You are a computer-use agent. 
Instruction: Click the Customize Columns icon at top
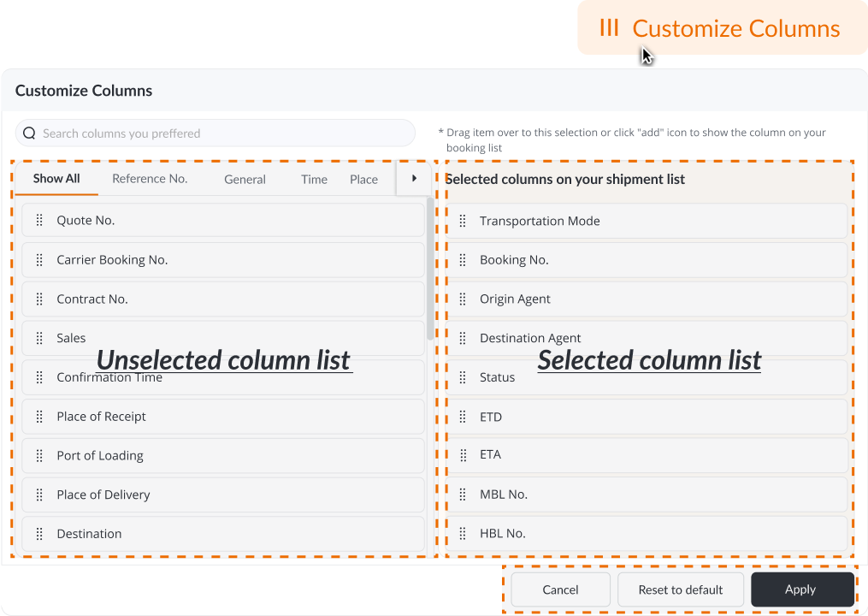609,28
